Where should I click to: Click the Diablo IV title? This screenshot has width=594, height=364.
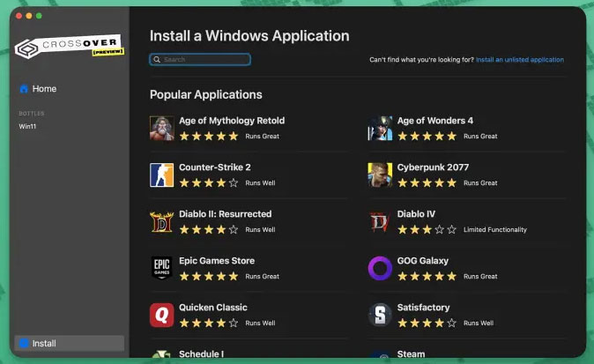tap(416, 214)
